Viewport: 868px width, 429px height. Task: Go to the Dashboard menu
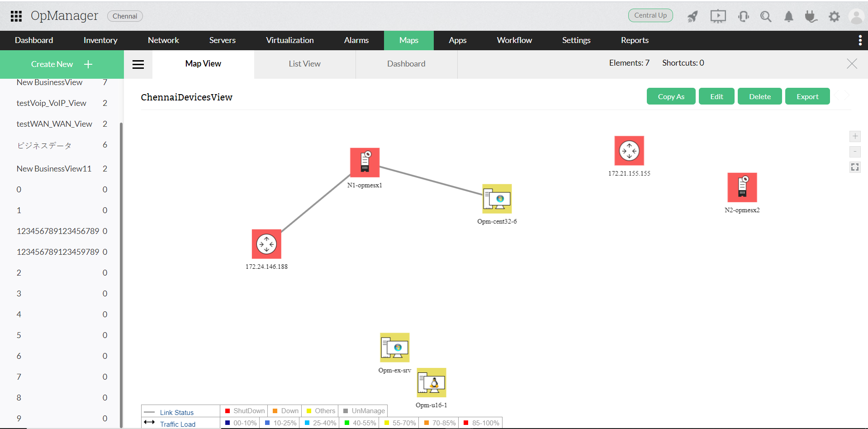pos(34,40)
